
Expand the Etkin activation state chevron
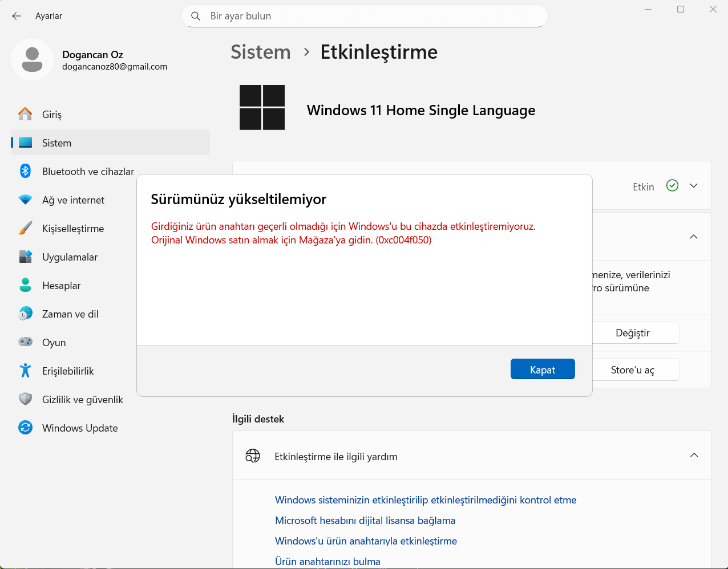694,186
